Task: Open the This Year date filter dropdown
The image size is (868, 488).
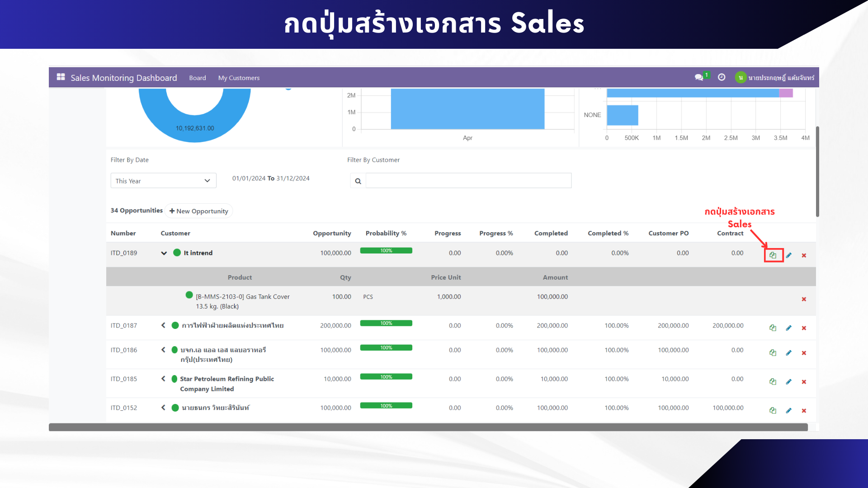Action: [x=163, y=181]
